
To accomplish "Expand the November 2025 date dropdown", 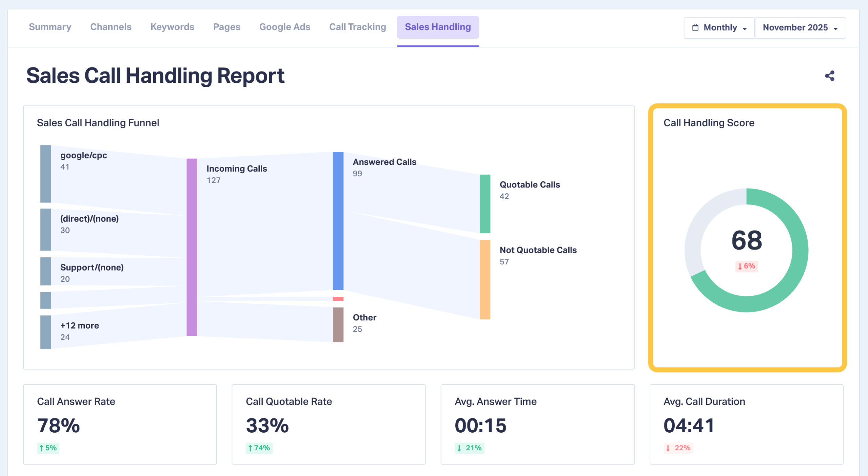I will pyautogui.click(x=800, y=28).
